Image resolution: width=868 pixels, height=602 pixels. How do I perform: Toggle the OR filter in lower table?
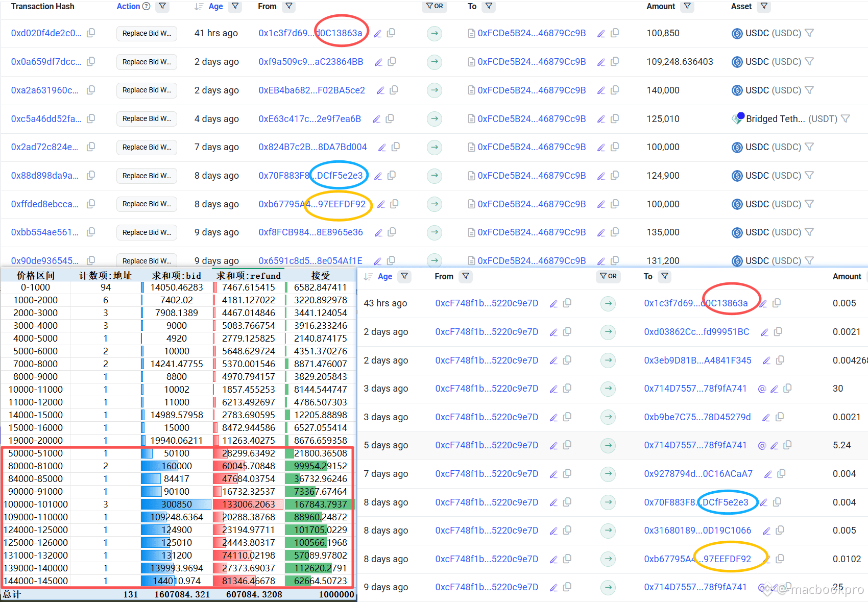coord(608,276)
